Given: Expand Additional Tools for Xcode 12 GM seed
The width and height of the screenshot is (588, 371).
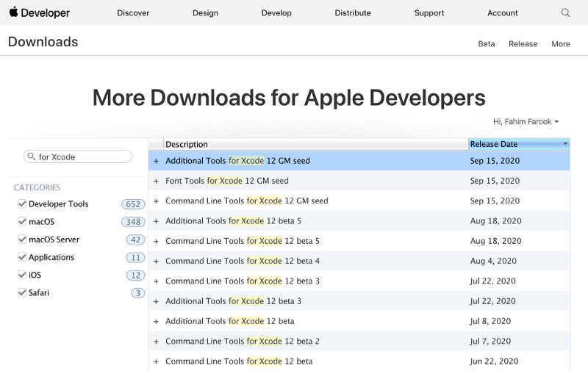Looking at the screenshot, I should pyautogui.click(x=156, y=161).
